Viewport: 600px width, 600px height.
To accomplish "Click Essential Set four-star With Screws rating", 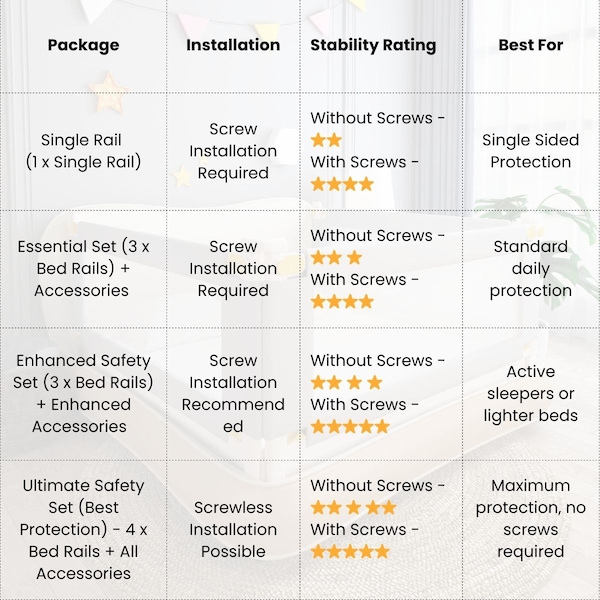I will pyautogui.click(x=342, y=302).
